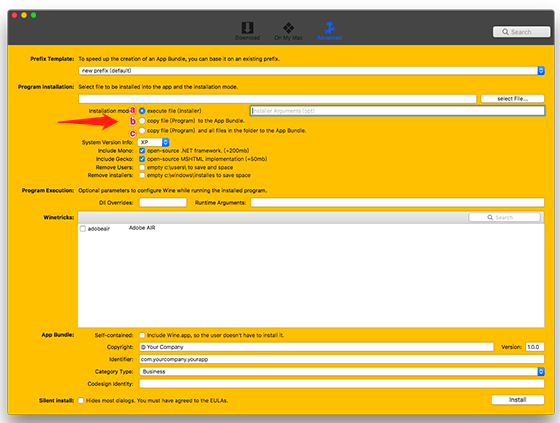Uncheck the Include Gecko option
The width and height of the screenshot is (560, 423).
click(142, 159)
